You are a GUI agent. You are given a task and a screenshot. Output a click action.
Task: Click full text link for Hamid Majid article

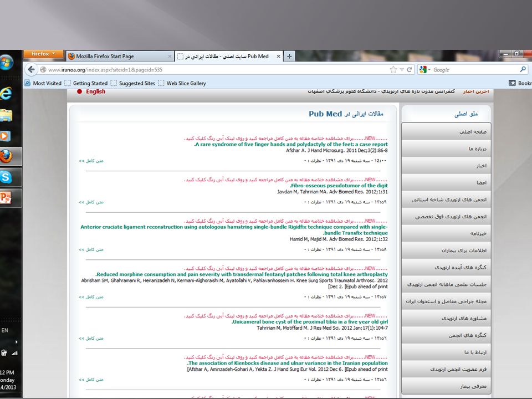pyautogui.click(x=91, y=250)
